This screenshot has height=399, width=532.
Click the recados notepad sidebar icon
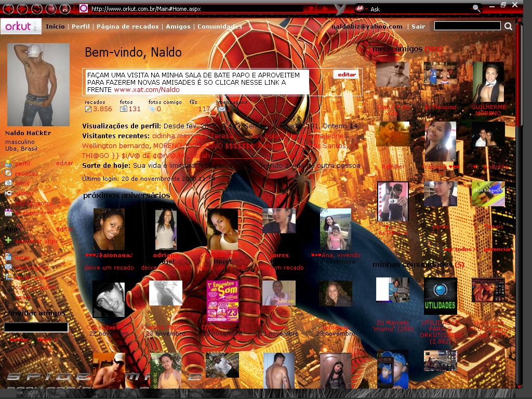tap(8, 174)
